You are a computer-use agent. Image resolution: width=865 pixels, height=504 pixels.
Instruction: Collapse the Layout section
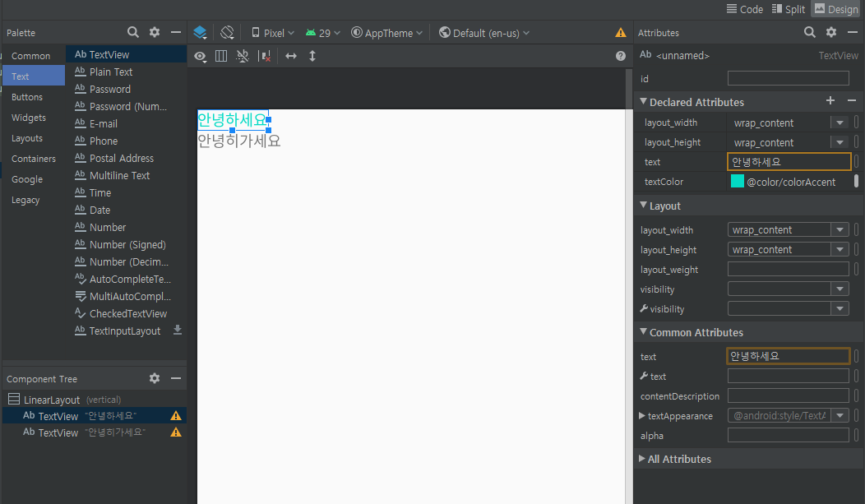click(643, 205)
